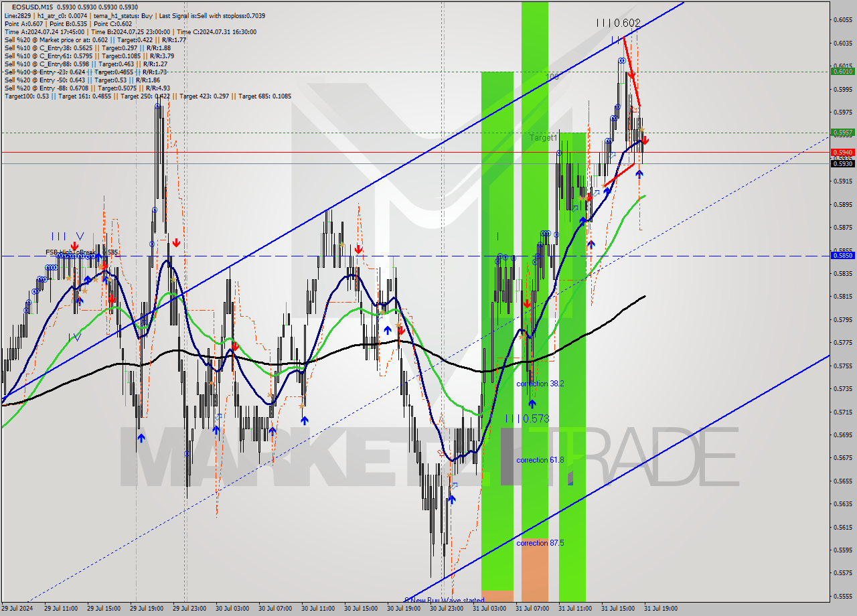Click '31 Jul 03:00' on time axis
The image size is (857, 616).
[489, 609]
